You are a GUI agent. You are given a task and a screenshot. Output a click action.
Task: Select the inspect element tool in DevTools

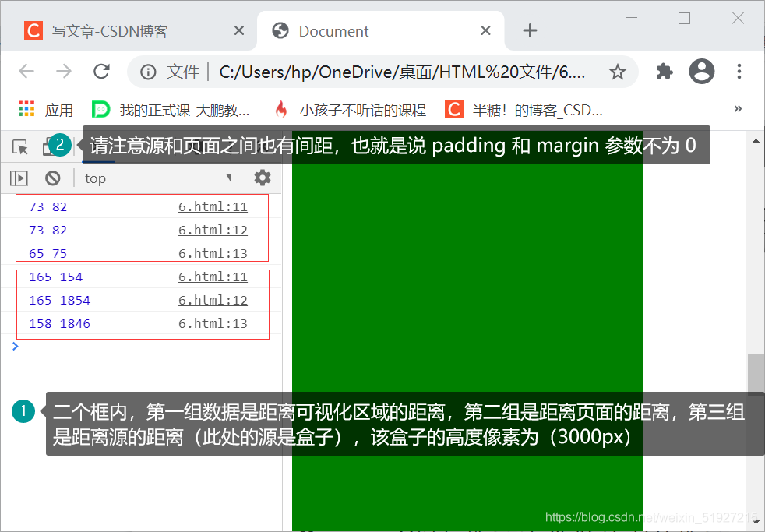19,145
